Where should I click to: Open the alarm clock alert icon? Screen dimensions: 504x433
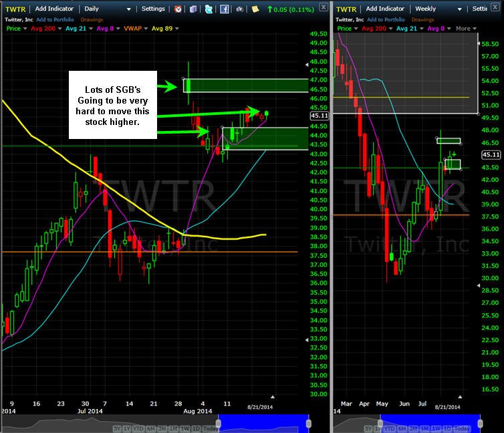pos(178,9)
